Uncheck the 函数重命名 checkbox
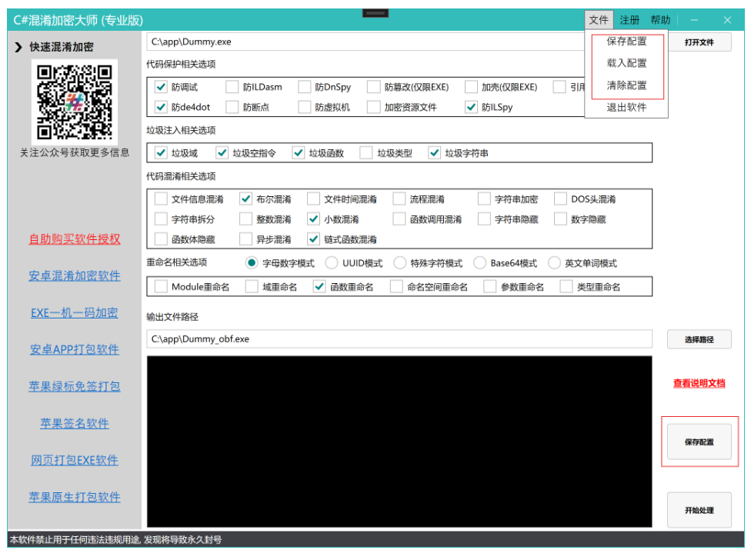751x560 pixels. click(319, 287)
